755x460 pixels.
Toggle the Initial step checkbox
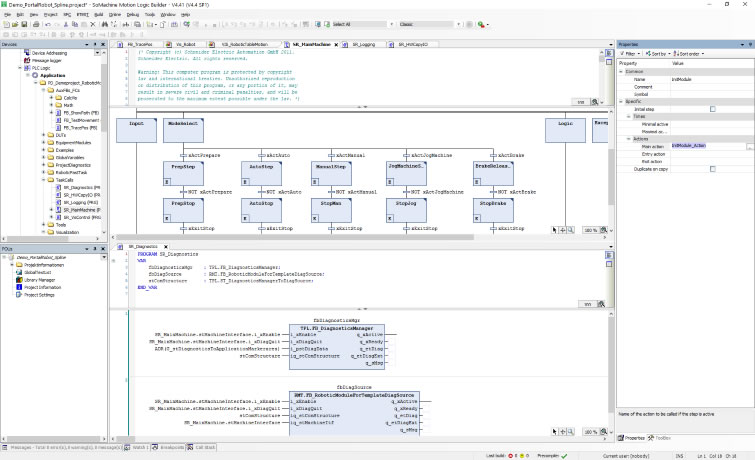pyautogui.click(x=712, y=108)
